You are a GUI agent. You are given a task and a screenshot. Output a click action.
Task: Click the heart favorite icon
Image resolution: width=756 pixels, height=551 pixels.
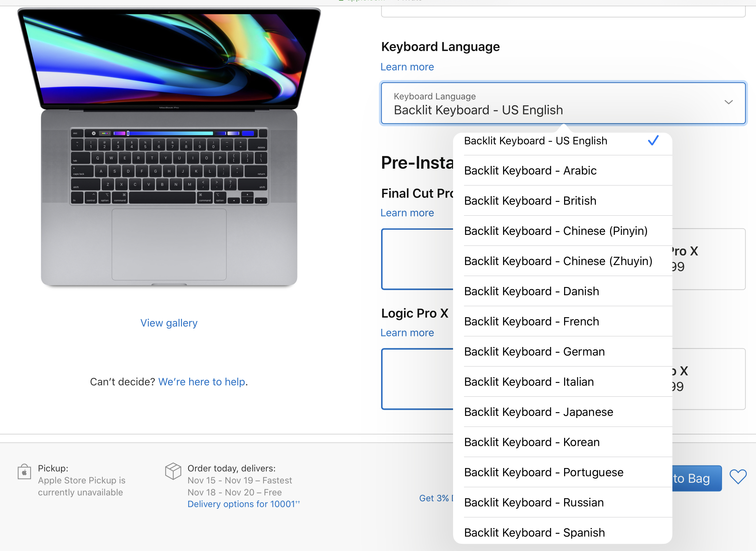738,477
